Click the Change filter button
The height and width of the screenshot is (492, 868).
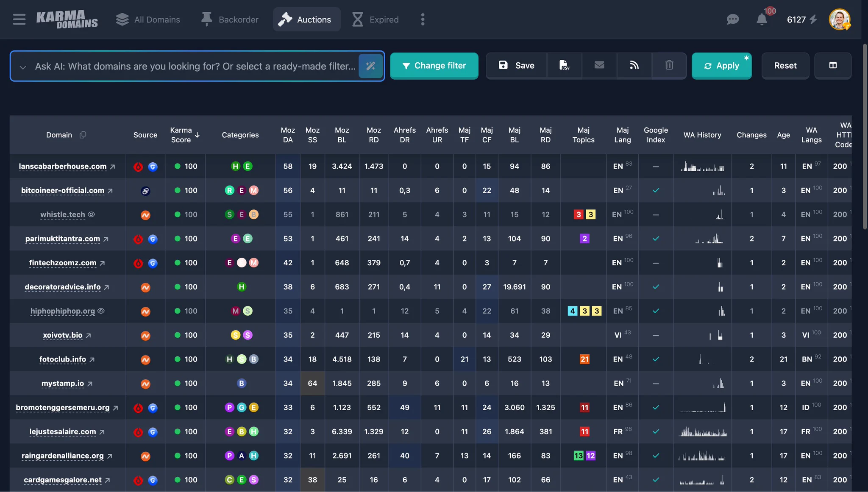pos(434,66)
